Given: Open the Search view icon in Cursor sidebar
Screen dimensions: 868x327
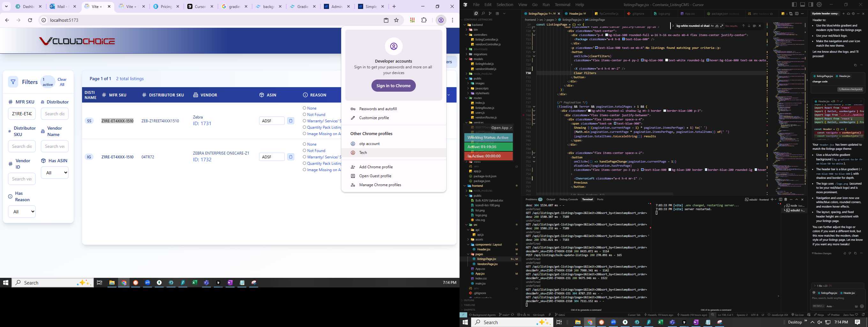Looking at the screenshot, I should [x=483, y=13].
